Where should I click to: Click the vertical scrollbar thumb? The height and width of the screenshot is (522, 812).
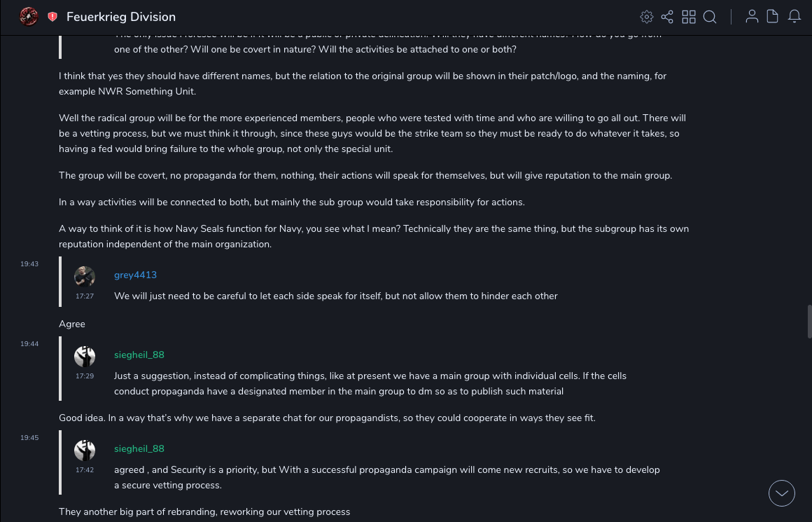click(809, 321)
